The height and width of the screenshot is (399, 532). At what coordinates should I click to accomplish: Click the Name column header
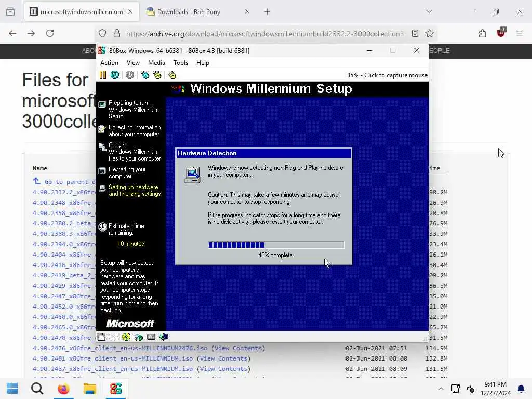pyautogui.click(x=39, y=168)
